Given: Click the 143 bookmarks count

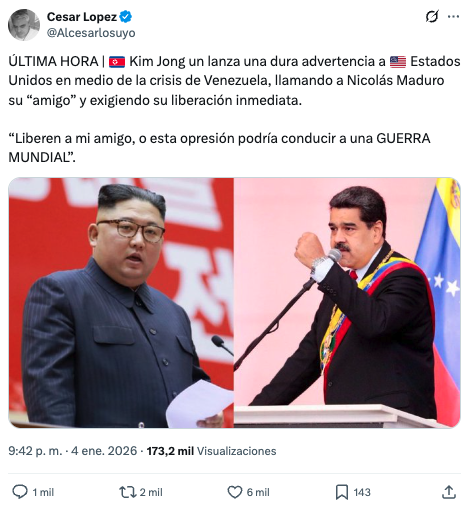Looking at the screenshot, I should pos(362,492).
